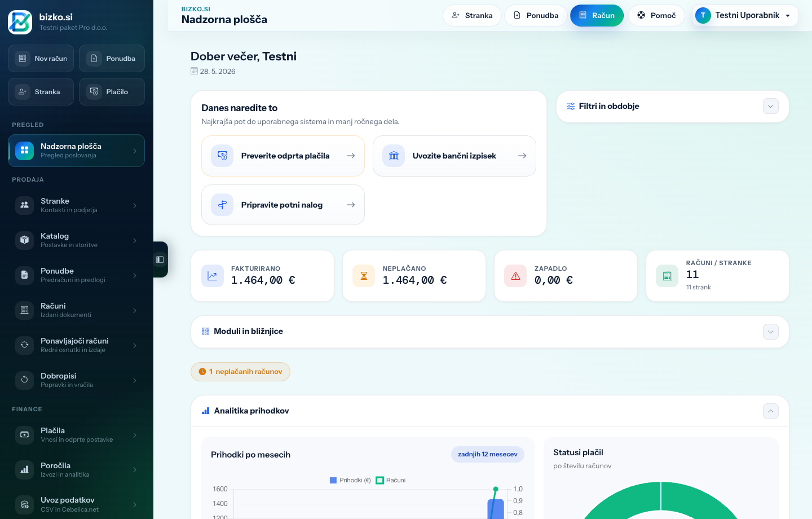Expand the Računi sidebar chevron

pos(135,310)
